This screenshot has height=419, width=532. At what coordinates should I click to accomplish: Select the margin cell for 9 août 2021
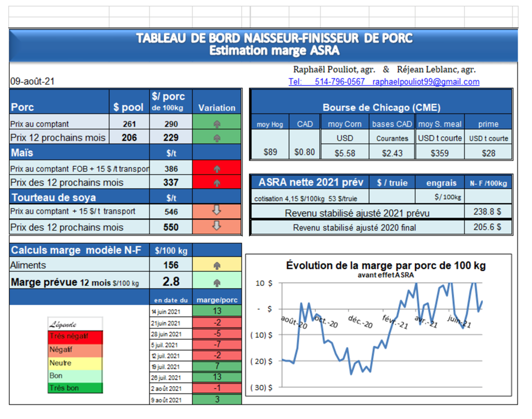217,400
